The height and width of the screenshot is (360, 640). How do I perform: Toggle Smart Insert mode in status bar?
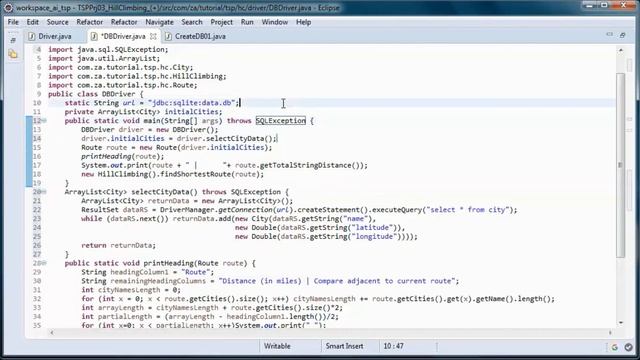pyautogui.click(x=344, y=346)
